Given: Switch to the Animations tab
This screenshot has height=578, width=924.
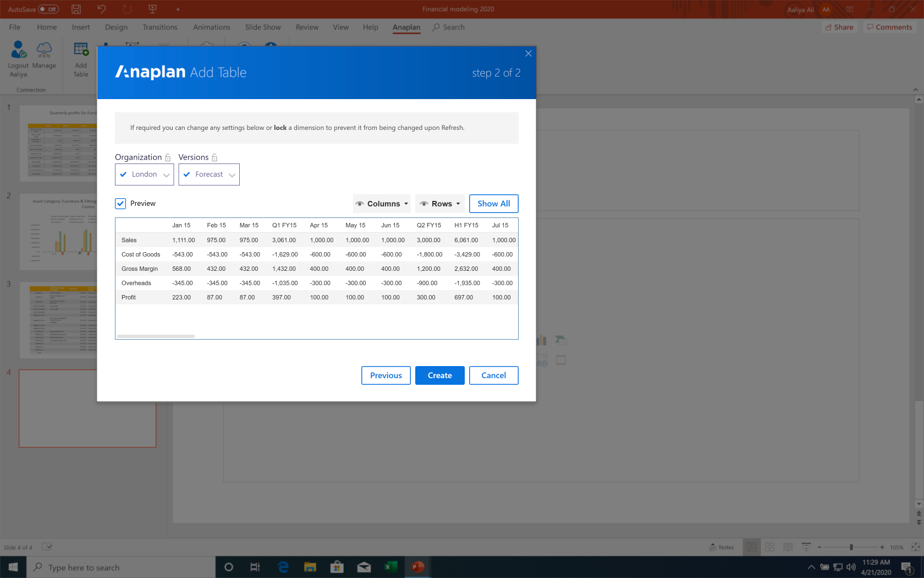Looking at the screenshot, I should tap(212, 27).
